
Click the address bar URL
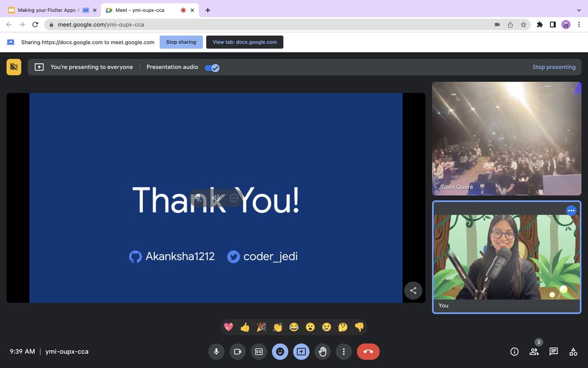pyautogui.click(x=101, y=25)
